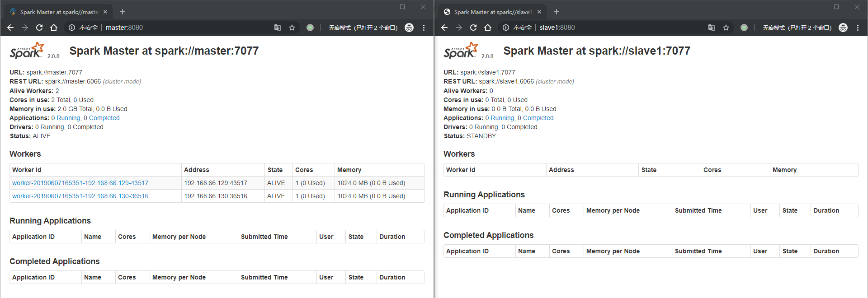Go back in the master:8080 window
The width and height of the screenshot is (868, 298).
10,28
